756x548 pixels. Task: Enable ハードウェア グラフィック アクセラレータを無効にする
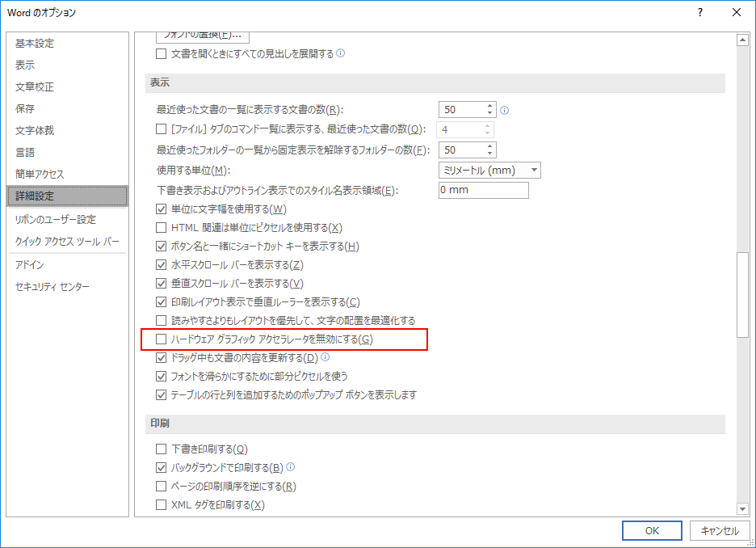pyautogui.click(x=161, y=339)
